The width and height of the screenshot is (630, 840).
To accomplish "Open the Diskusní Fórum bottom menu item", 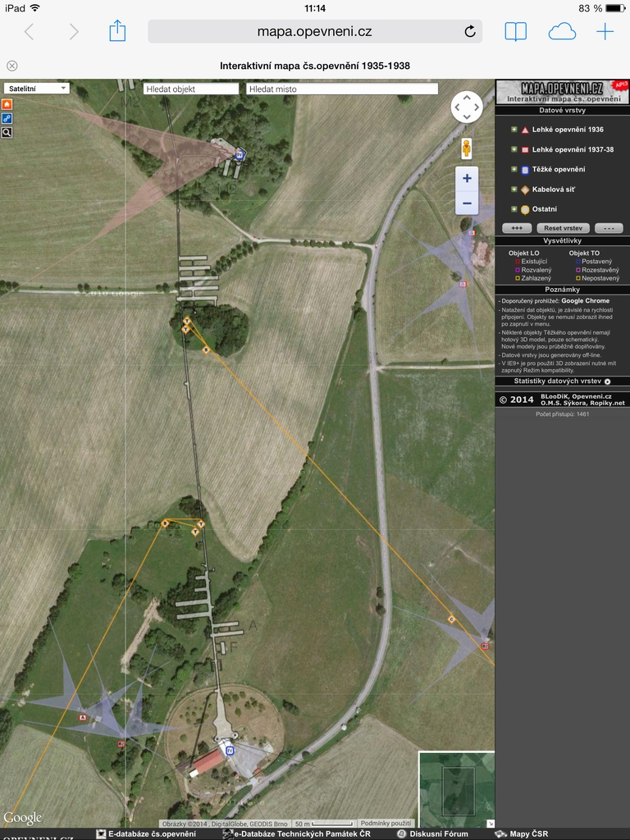I will [438, 834].
